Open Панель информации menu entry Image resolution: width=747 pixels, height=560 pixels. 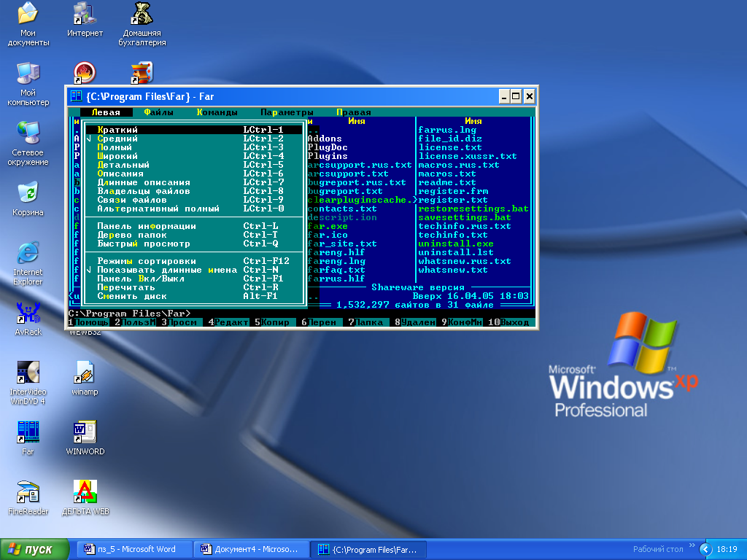click(x=194, y=226)
